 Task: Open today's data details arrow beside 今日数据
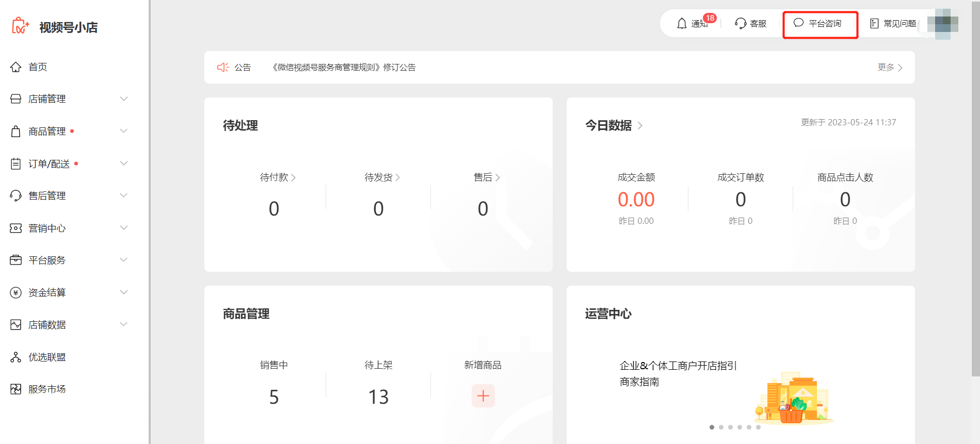click(x=640, y=126)
